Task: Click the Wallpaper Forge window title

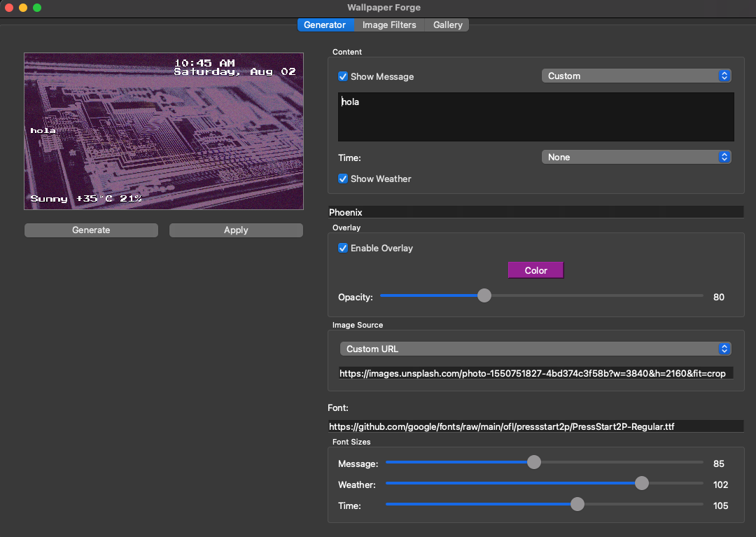Action: tap(384, 7)
